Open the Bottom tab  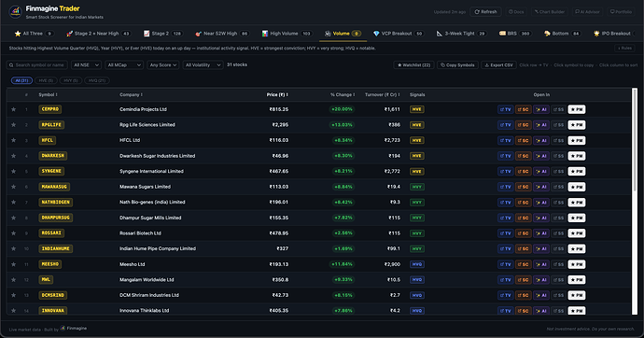[562, 34]
